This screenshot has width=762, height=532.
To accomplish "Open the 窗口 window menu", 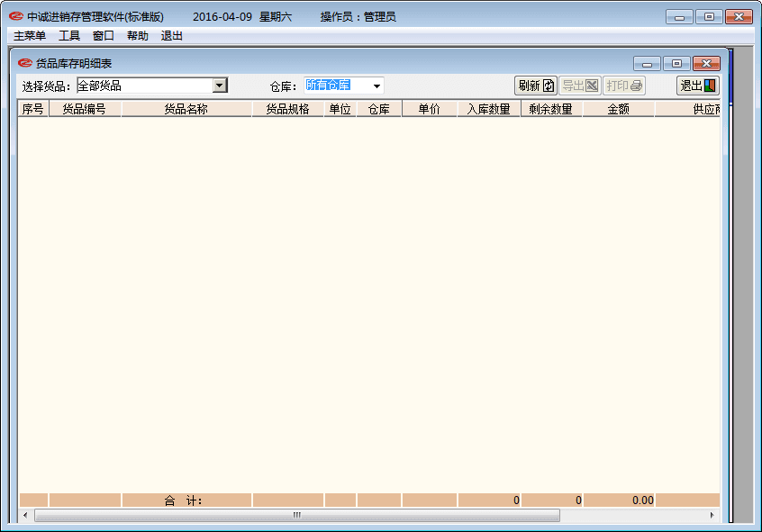I will [x=104, y=36].
